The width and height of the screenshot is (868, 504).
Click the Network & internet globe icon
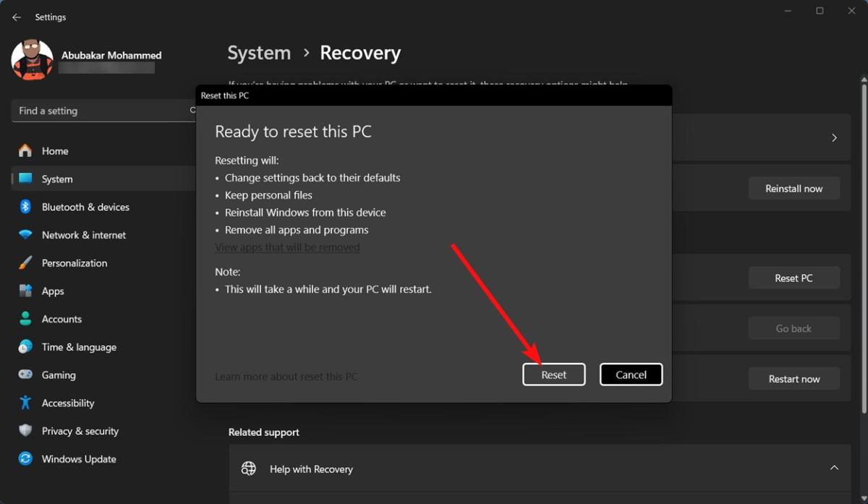tap(22, 235)
